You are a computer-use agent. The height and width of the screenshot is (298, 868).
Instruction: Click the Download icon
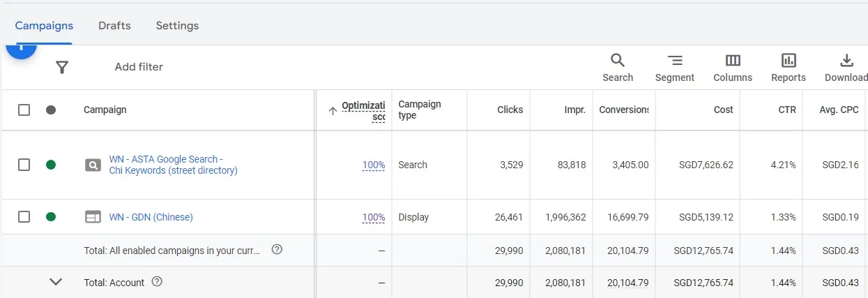tap(846, 61)
